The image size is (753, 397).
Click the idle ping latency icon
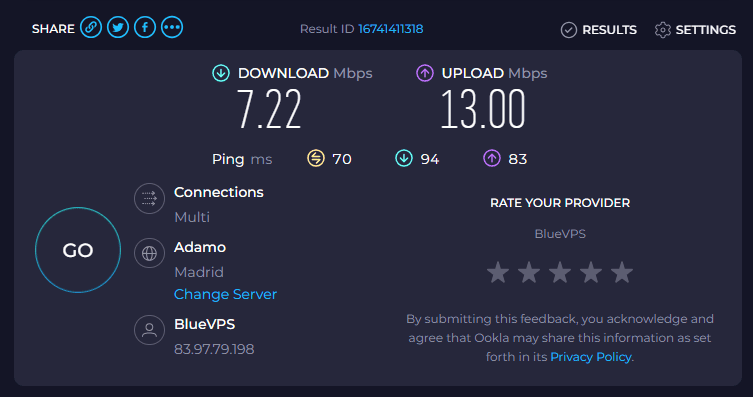pyautogui.click(x=316, y=158)
